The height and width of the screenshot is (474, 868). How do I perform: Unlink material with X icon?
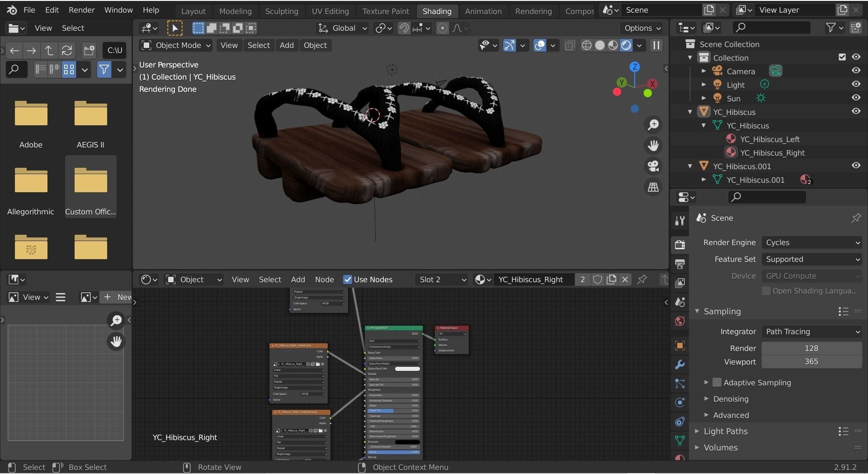click(625, 280)
